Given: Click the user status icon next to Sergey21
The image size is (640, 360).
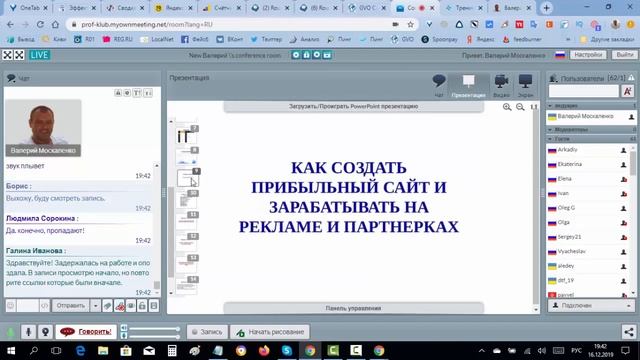Looking at the screenshot, I should point(624,237).
